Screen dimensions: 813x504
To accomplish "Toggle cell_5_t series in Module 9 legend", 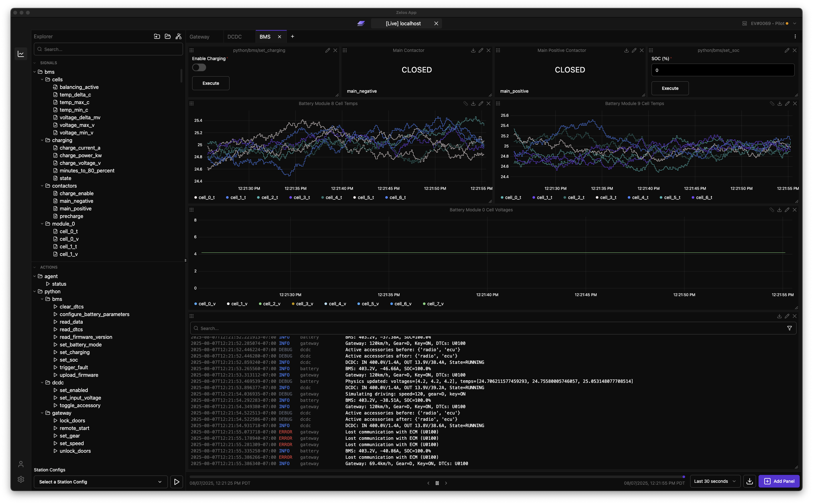I will click(x=670, y=198).
